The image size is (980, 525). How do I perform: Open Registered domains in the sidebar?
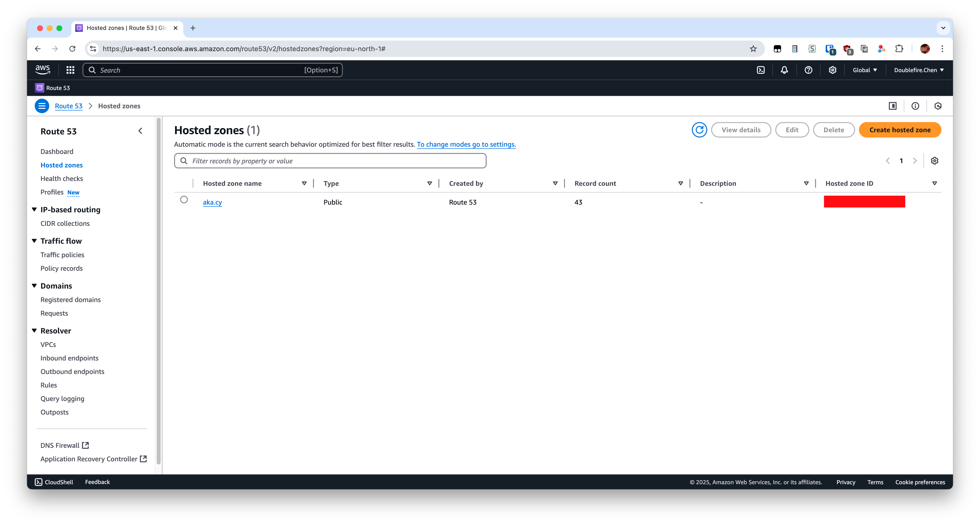pos(70,300)
